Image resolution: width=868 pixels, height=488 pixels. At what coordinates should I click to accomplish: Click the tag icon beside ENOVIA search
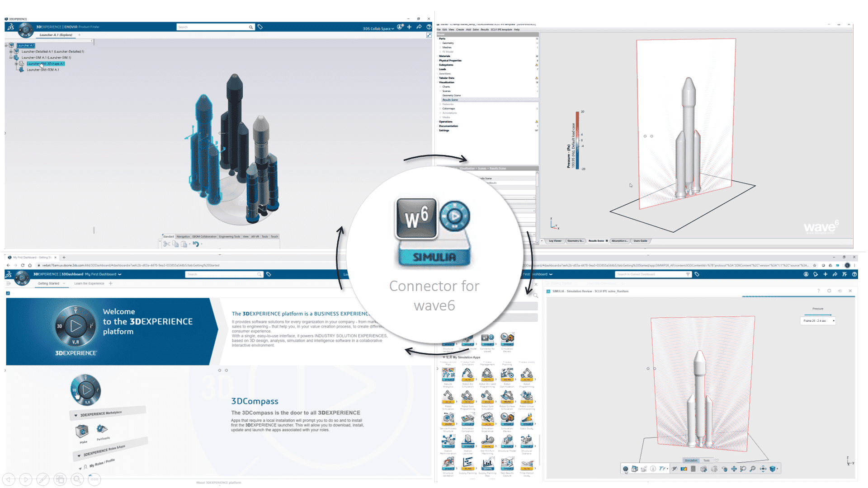click(x=260, y=27)
